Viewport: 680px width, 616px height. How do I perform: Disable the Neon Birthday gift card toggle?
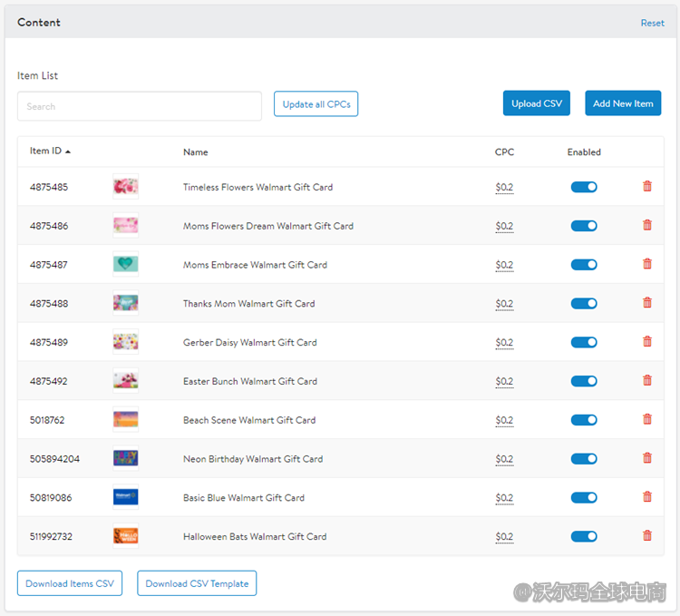(x=584, y=459)
